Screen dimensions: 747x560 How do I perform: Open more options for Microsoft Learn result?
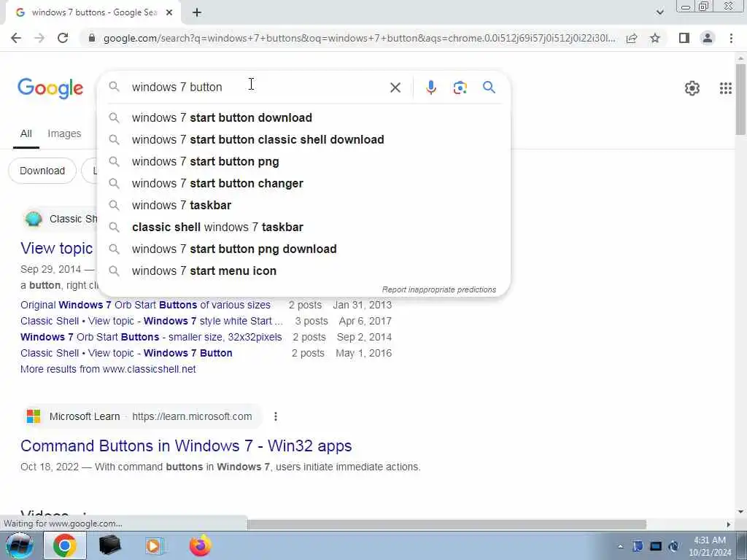click(275, 416)
